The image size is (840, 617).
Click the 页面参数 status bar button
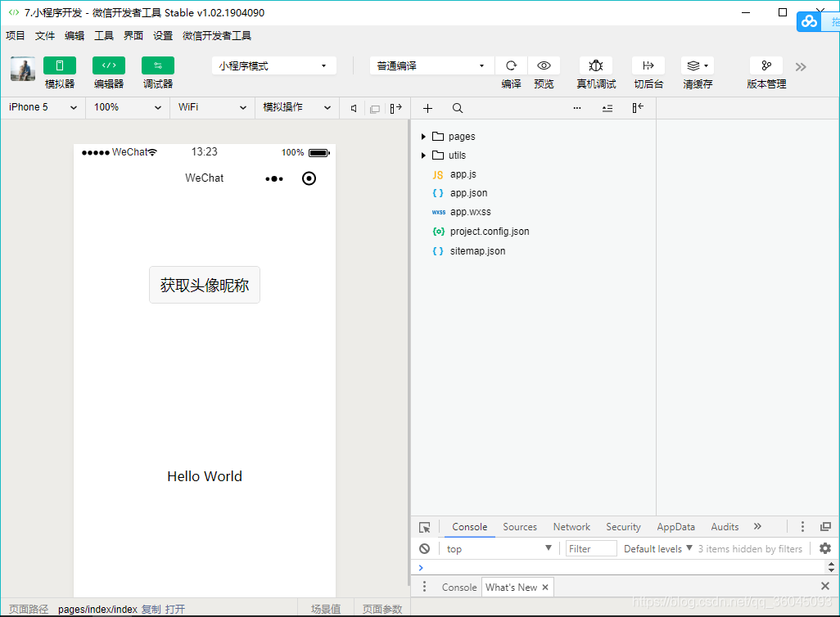pyautogui.click(x=382, y=610)
